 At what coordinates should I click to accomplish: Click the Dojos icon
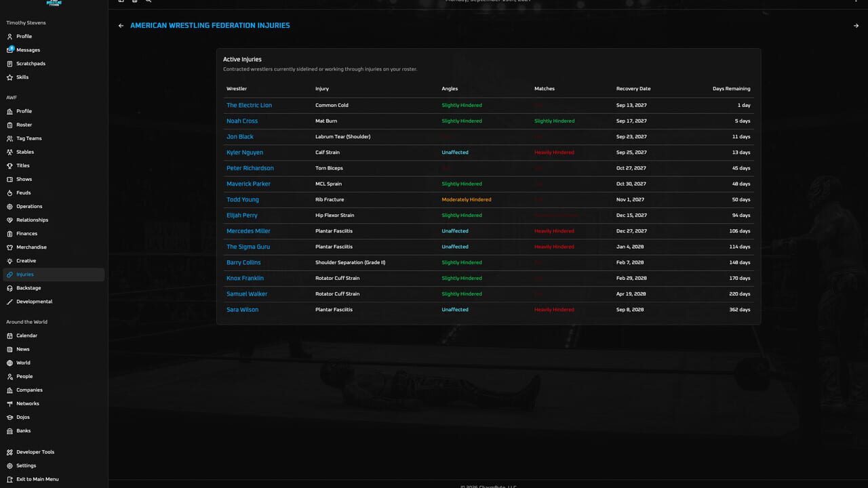tap(9, 417)
